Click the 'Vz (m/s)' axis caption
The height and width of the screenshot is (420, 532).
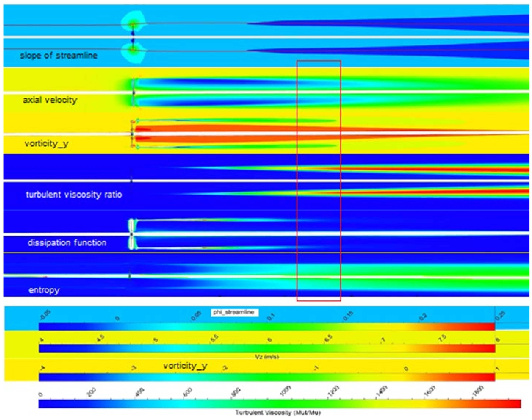(267, 356)
